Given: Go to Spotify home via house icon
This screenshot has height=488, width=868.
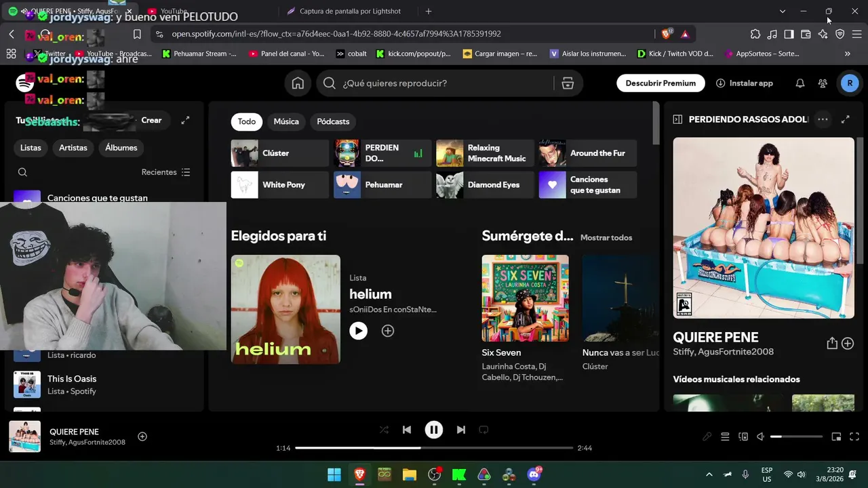Looking at the screenshot, I should pyautogui.click(x=298, y=83).
